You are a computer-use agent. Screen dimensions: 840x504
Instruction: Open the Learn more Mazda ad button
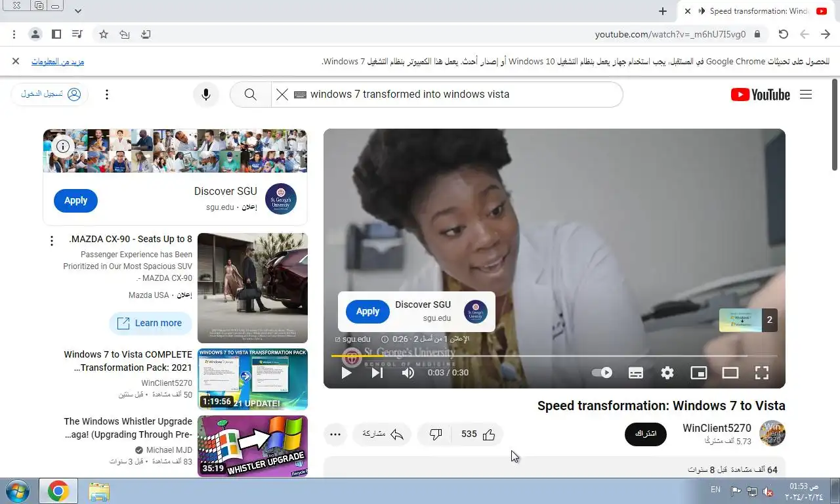150,323
